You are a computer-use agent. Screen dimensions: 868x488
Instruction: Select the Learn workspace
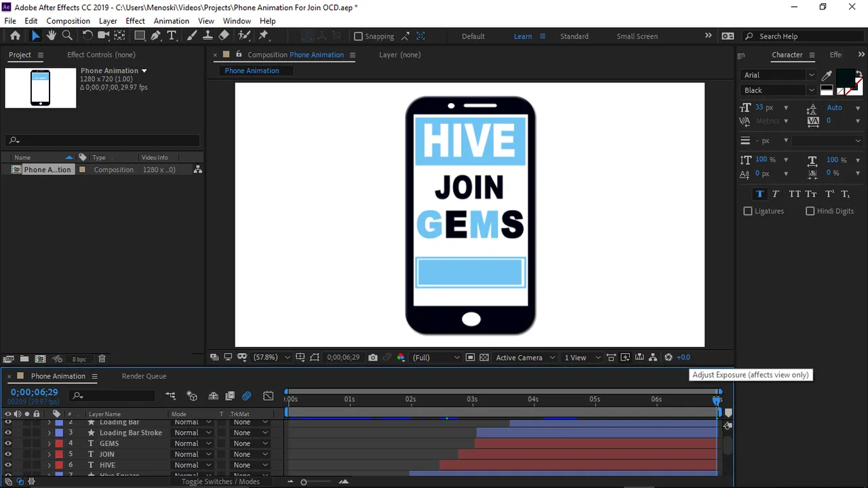coord(523,37)
